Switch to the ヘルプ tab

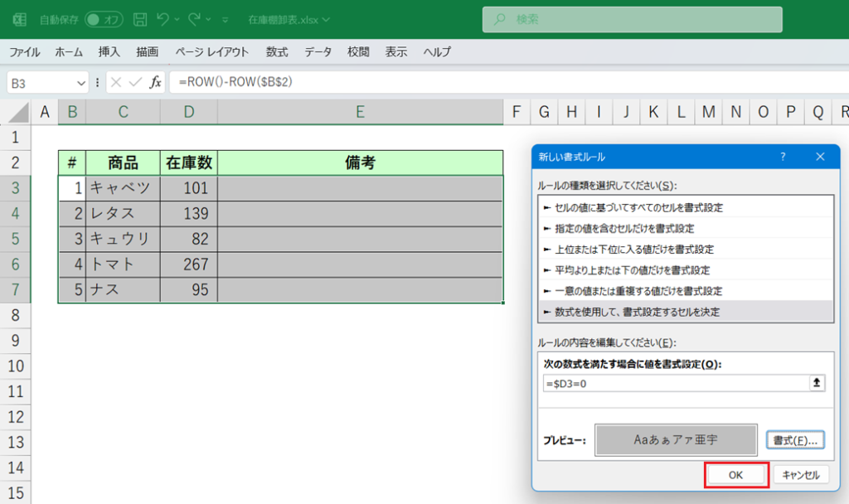[x=437, y=52]
